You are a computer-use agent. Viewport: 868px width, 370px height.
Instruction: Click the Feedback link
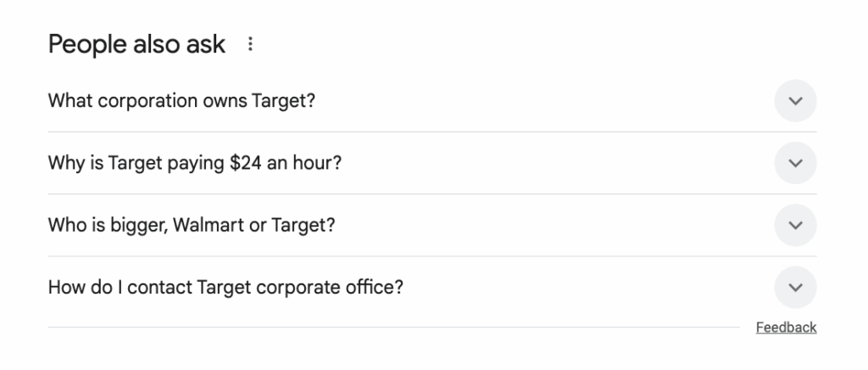[786, 328]
